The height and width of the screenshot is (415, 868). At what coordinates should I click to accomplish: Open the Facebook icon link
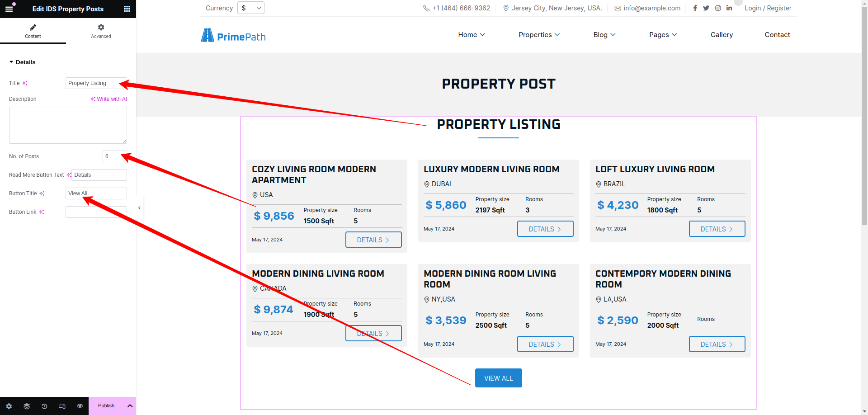coord(695,8)
